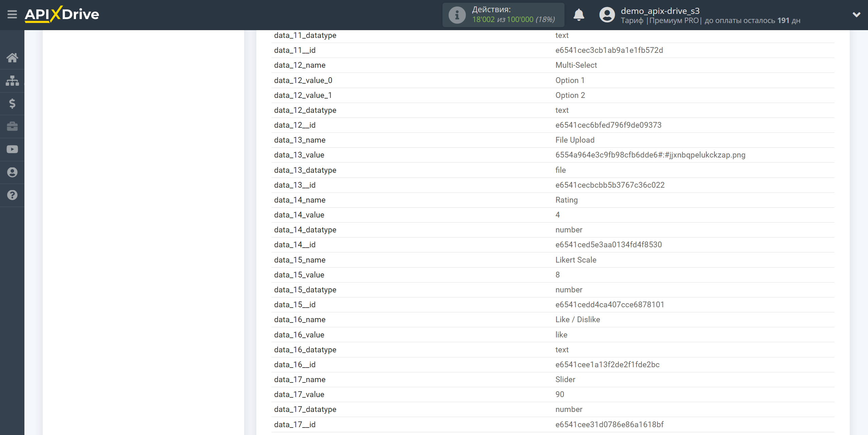Click the actions counter 18'002 из 100'000
Screen dimensions: 868x435
tap(513, 20)
